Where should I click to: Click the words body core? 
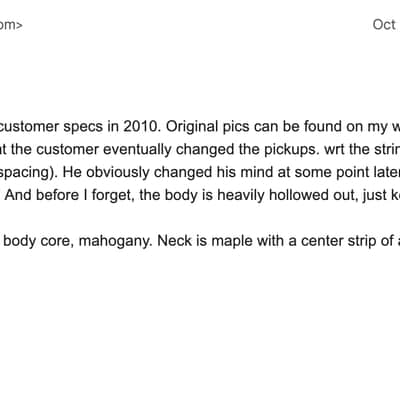point(39,241)
